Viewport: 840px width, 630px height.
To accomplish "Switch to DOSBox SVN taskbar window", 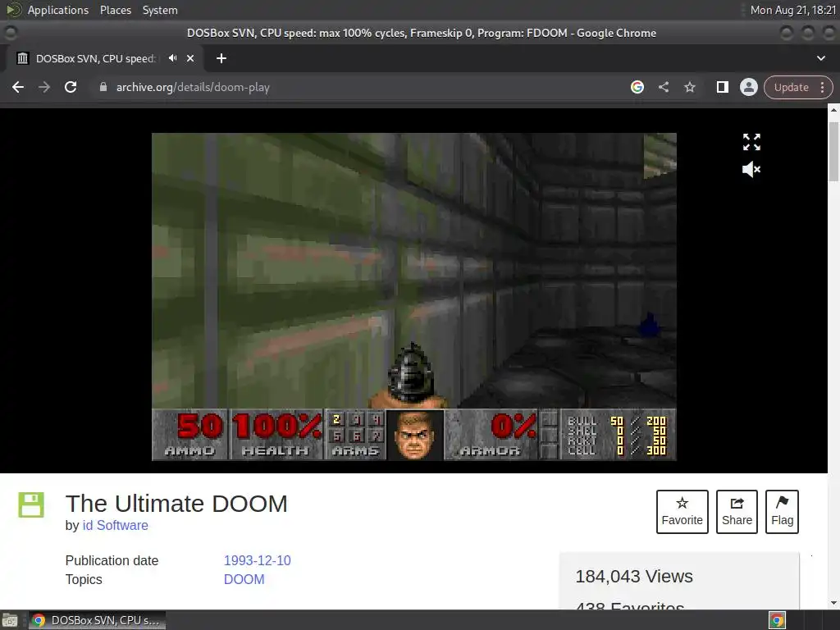I will [97, 620].
